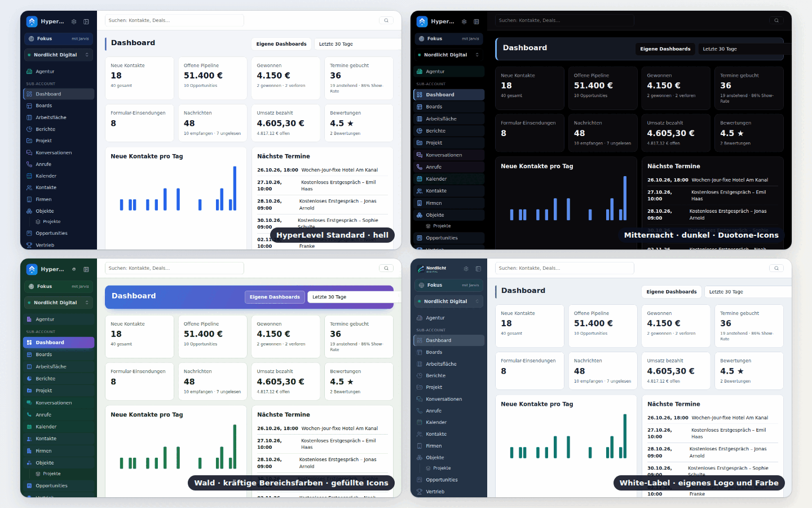Open Wochen-Jour-fixe Hotel Am Kanal appointment in White-Label panel
812x508 pixels.
click(x=712, y=418)
